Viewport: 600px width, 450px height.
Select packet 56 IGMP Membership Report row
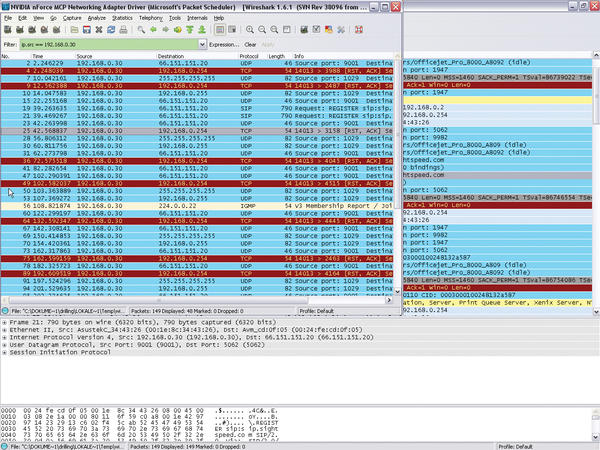pos(197,206)
